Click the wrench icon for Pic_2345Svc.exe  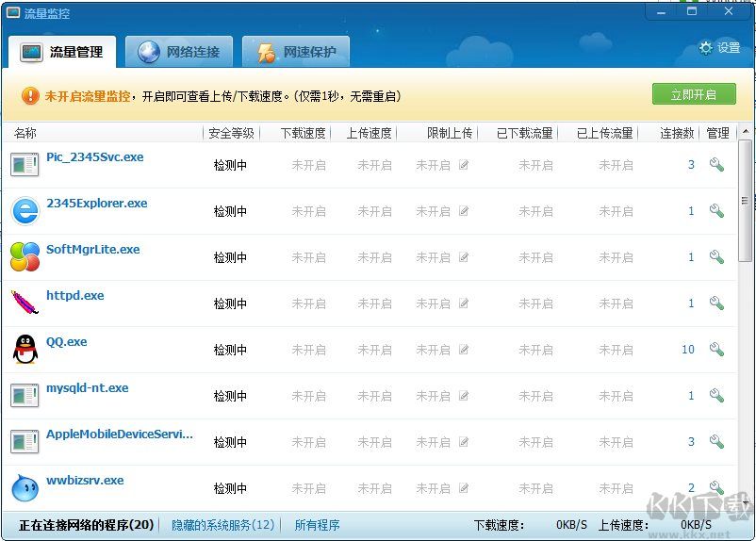point(716,165)
